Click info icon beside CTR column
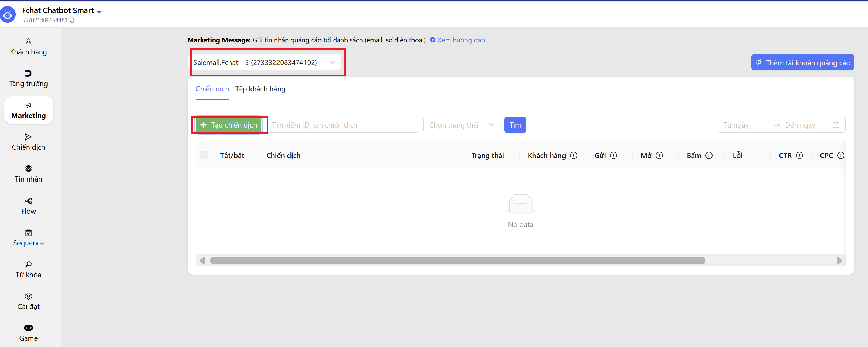 (799, 156)
